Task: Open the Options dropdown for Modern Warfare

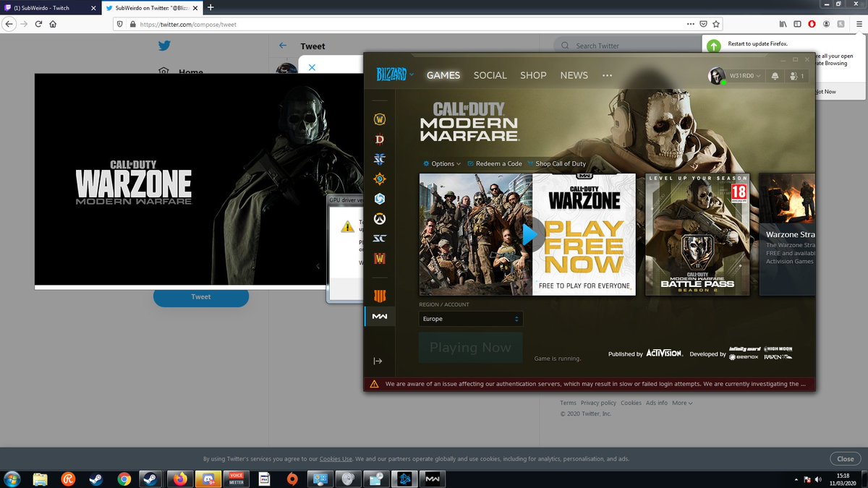Action: 442,163
